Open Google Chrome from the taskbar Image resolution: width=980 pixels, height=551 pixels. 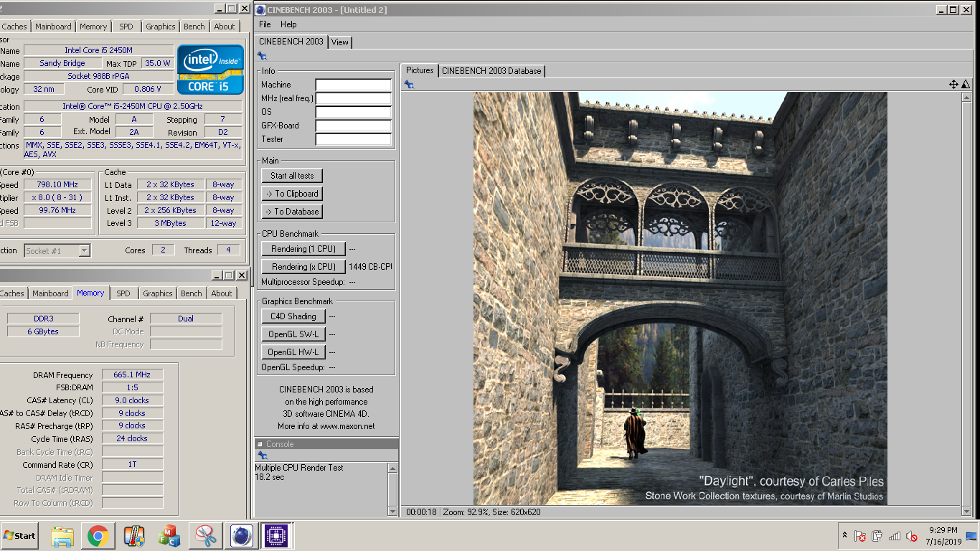(98, 536)
